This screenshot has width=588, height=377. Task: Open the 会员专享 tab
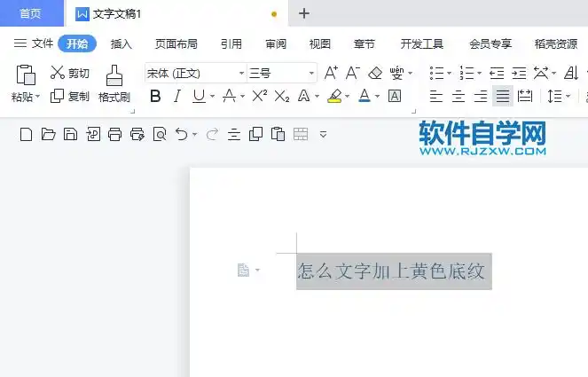pos(490,43)
